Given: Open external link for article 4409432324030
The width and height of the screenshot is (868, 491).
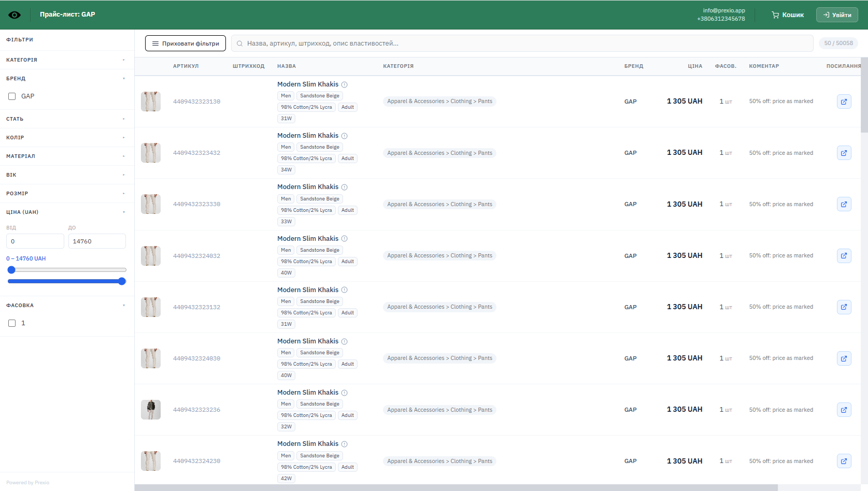Looking at the screenshot, I should pyautogui.click(x=844, y=358).
